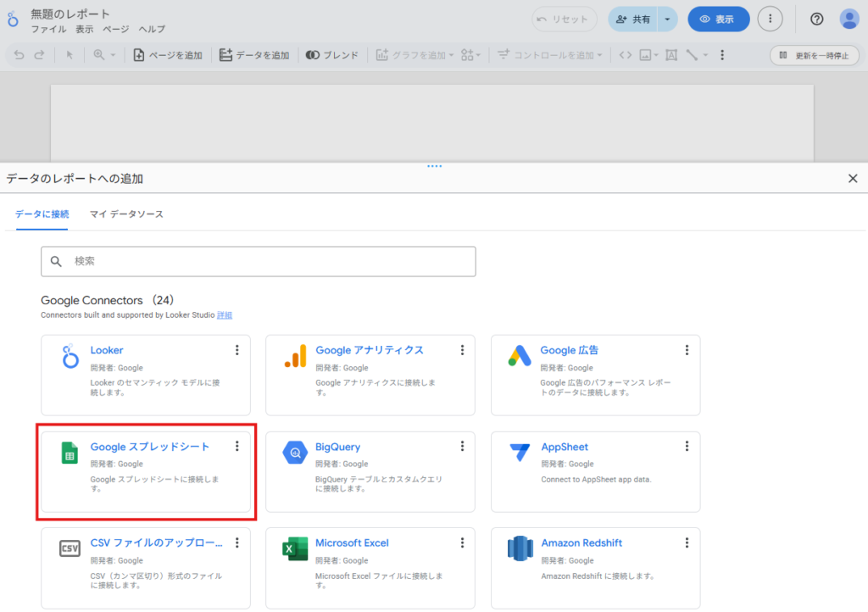Viewport: 868px width, 612px height.
Task: Click the ヘルプ menu
Action: coord(152,29)
